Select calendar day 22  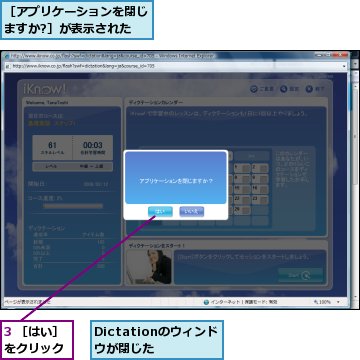click(x=242, y=200)
